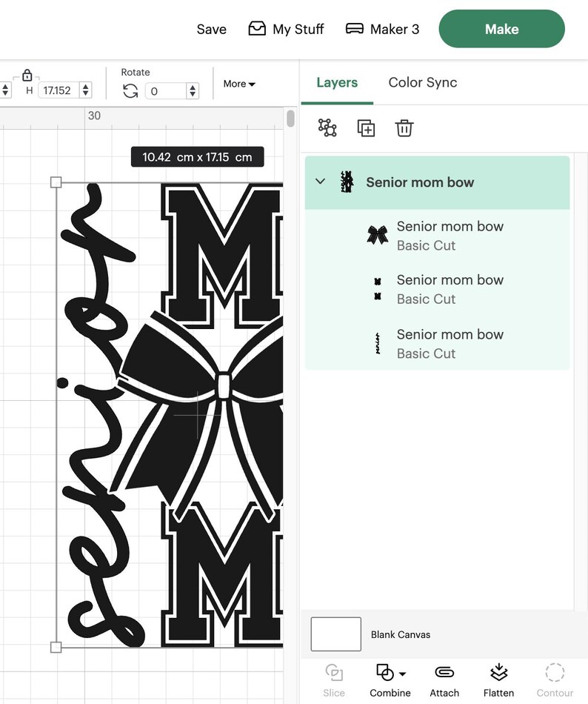Click the Flatten tool

tap(498, 680)
